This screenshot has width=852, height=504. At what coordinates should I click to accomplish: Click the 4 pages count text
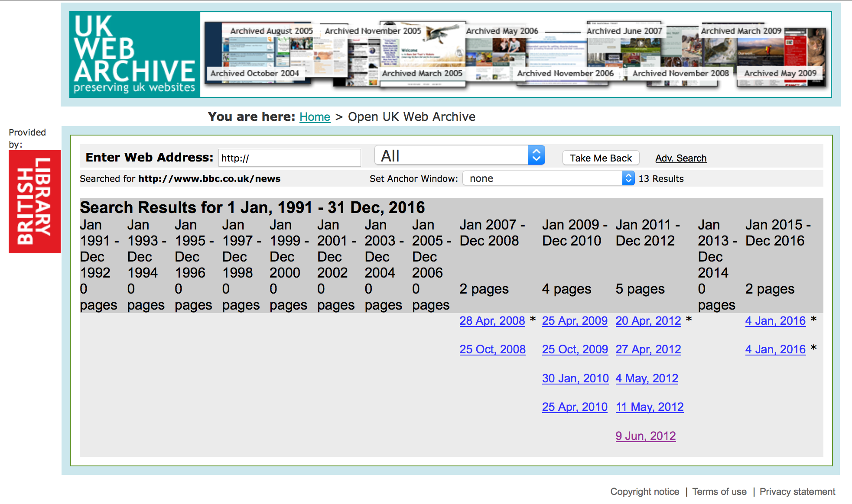pos(566,289)
